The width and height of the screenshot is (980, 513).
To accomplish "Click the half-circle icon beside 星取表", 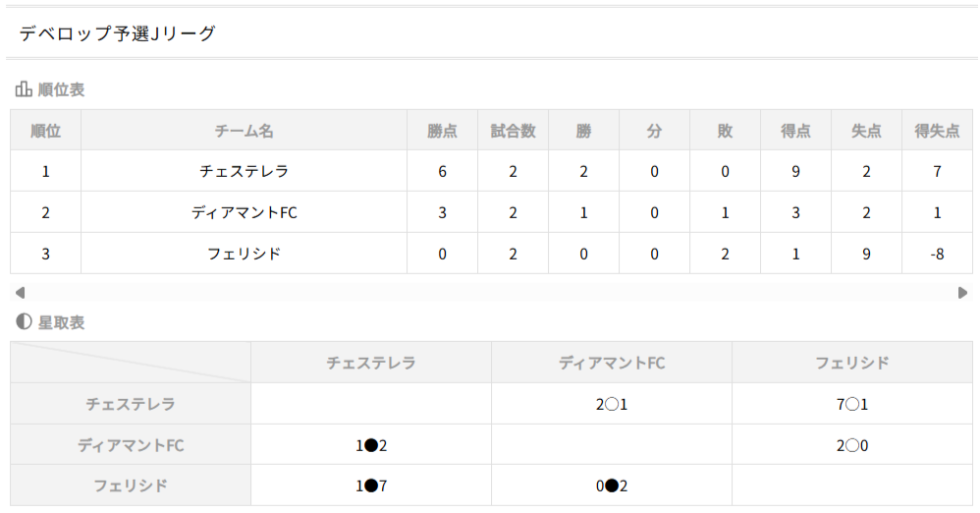I will (x=24, y=321).
